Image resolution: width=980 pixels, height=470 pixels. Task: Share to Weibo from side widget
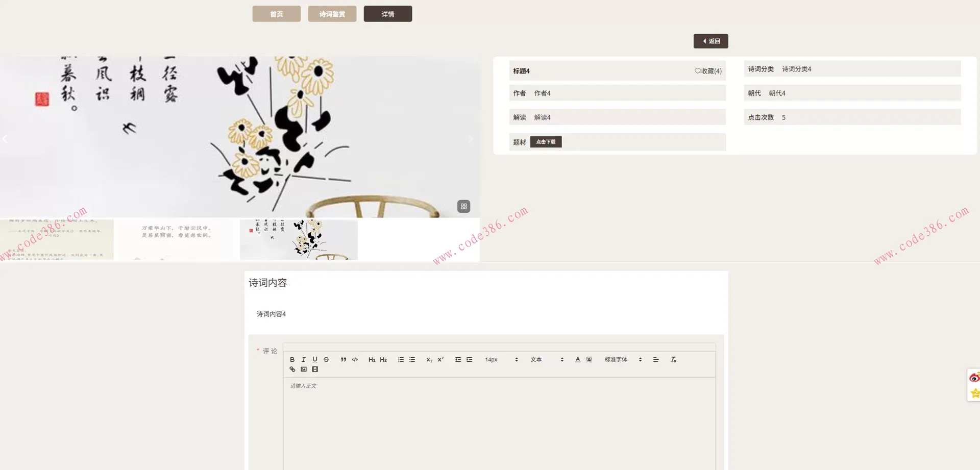pyautogui.click(x=974, y=378)
